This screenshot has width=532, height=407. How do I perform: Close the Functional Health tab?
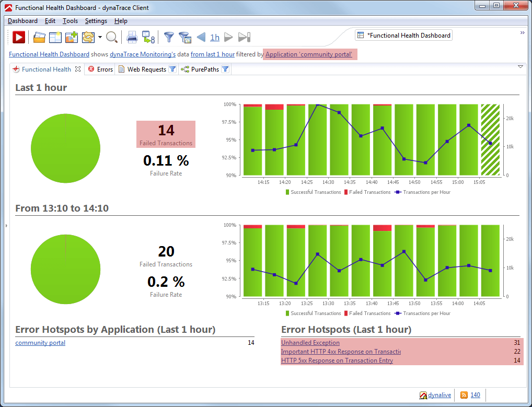78,69
